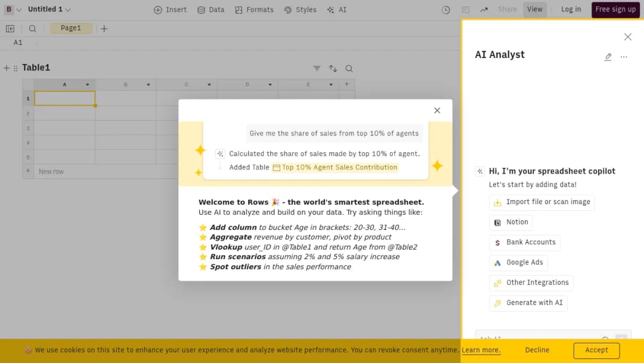Open the Styles menu
The width and height of the screenshot is (644, 363).
point(300,10)
